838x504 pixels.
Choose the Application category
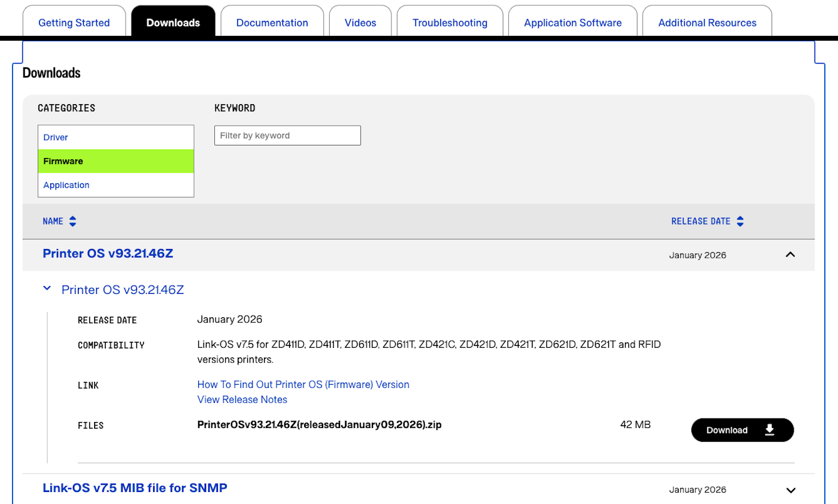(116, 185)
